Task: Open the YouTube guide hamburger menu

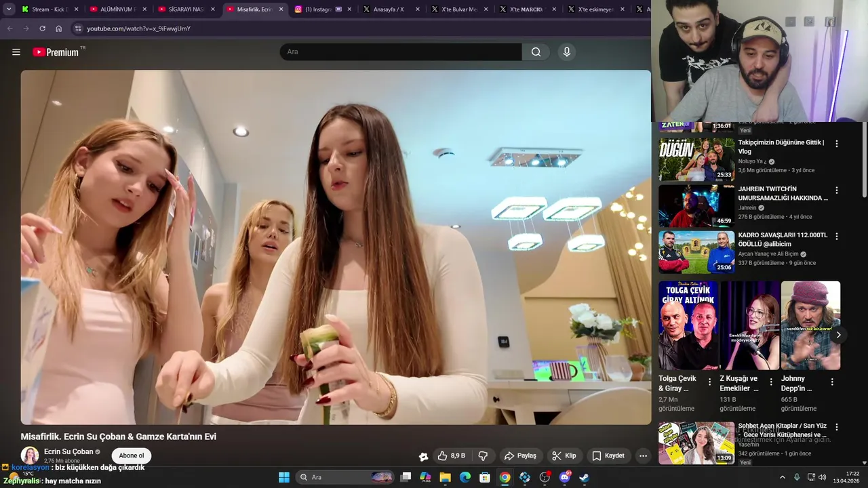Action: 16,52
